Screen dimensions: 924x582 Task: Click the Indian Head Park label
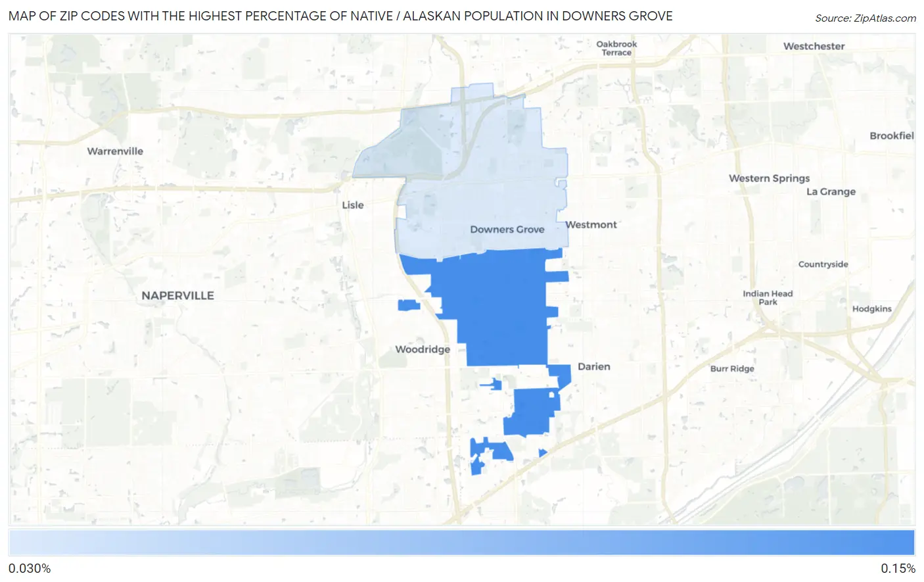coord(768,298)
